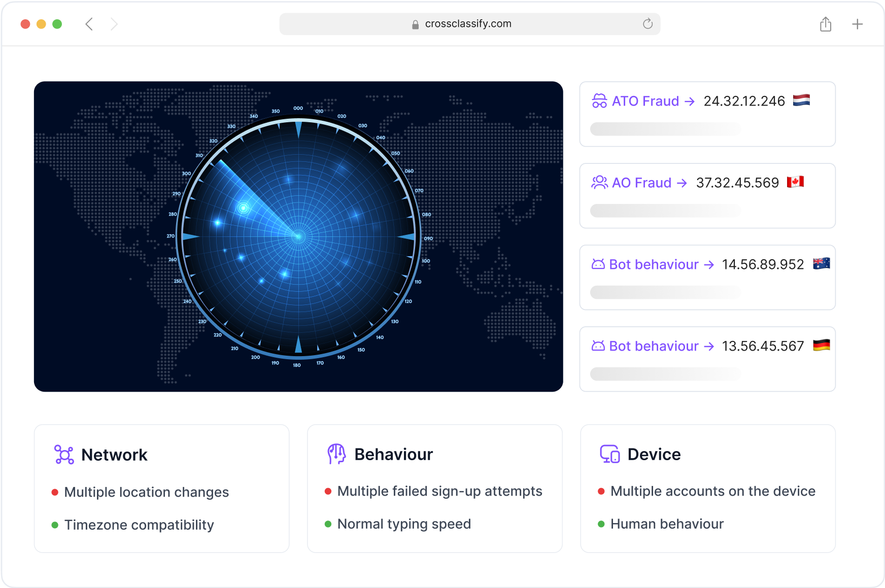
Task: Click the red dot by Multiple location changes
Action: coord(55,492)
